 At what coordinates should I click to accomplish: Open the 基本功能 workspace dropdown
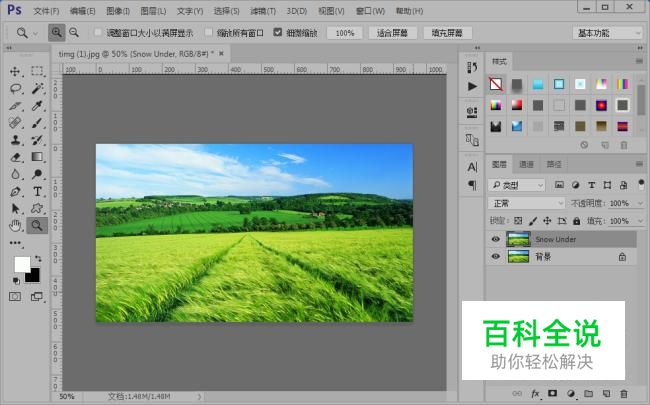tap(607, 33)
